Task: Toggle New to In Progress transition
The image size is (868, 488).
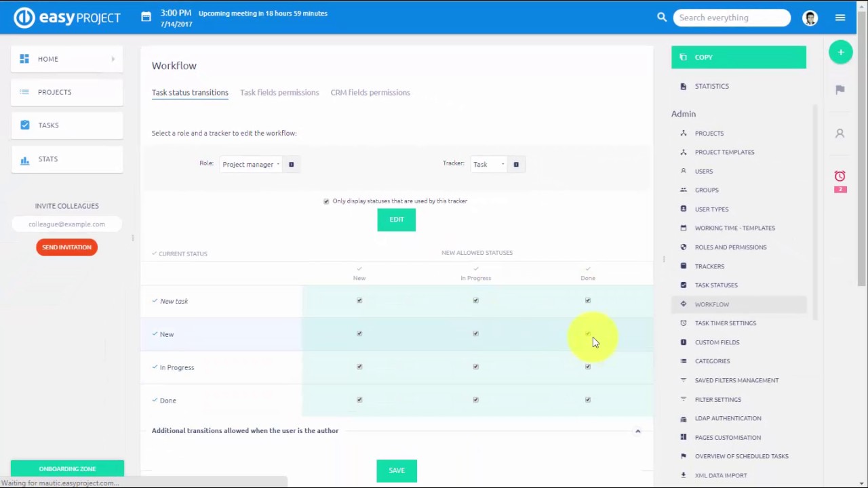Action: coord(475,333)
